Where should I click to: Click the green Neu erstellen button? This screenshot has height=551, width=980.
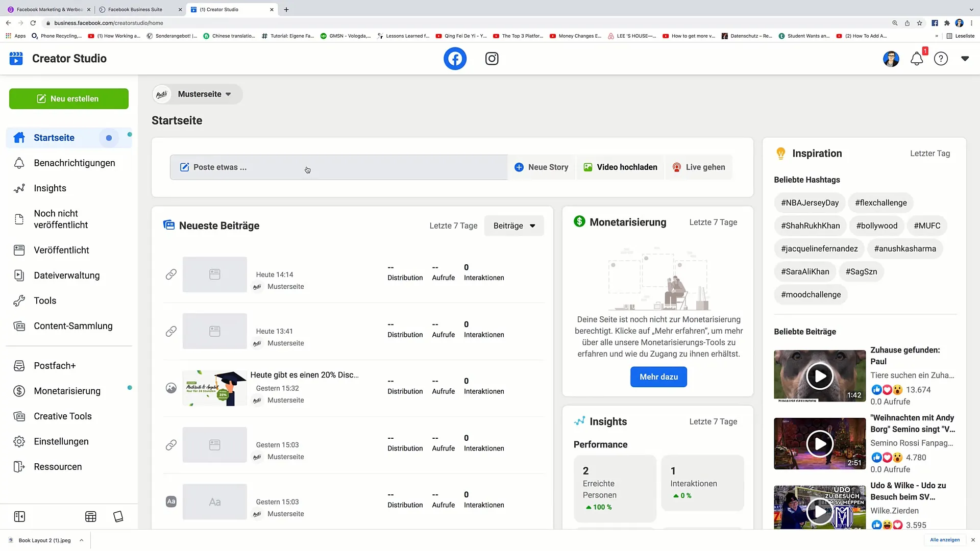click(69, 99)
